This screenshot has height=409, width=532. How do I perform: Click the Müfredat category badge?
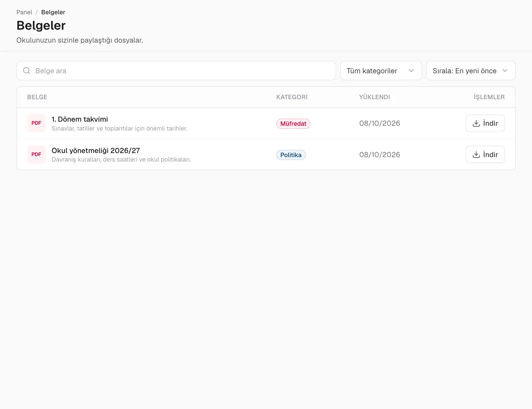[x=293, y=124]
